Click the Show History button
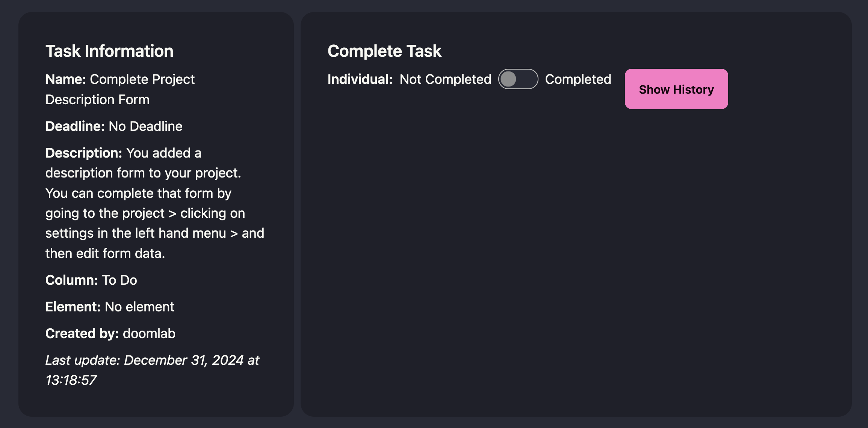This screenshot has height=428, width=868. 676,89
